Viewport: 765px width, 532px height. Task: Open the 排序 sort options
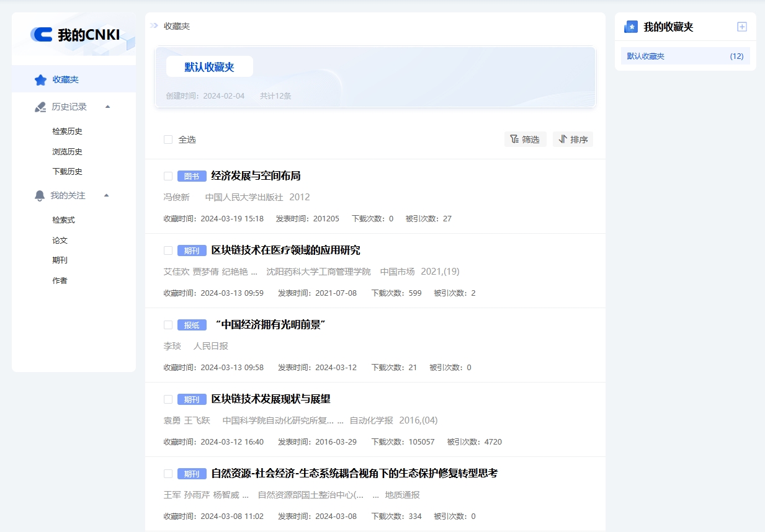click(x=573, y=140)
